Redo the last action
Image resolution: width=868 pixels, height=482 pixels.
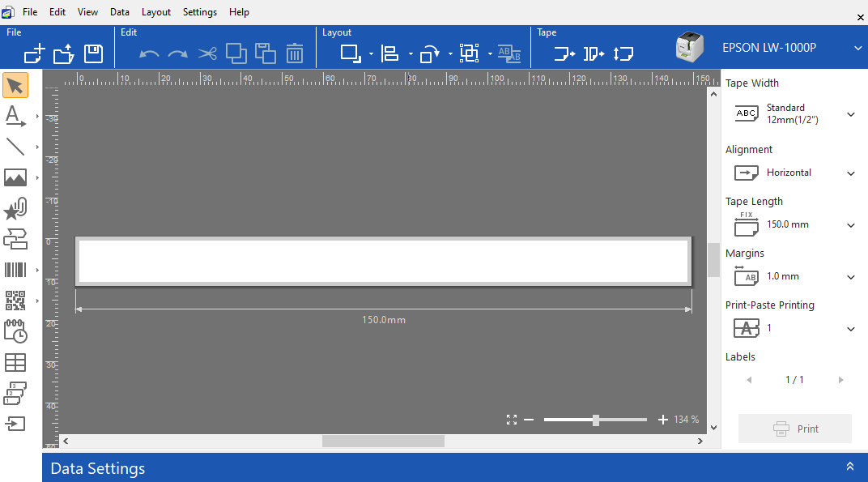[x=177, y=54]
